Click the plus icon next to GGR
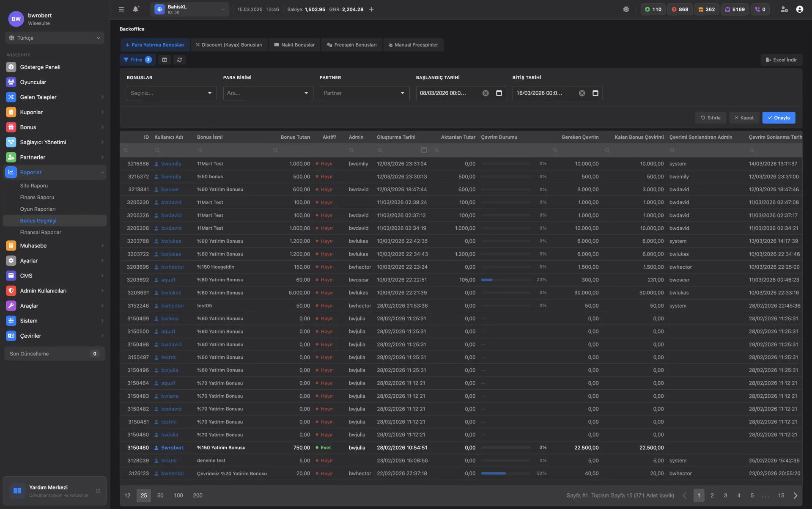 pos(371,9)
